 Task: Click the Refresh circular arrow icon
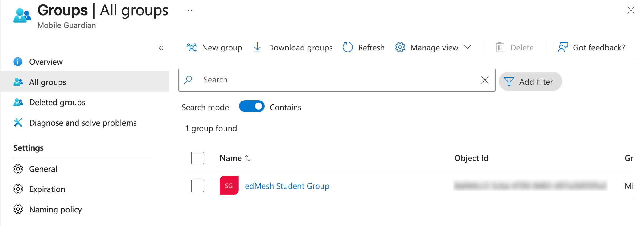point(348,47)
